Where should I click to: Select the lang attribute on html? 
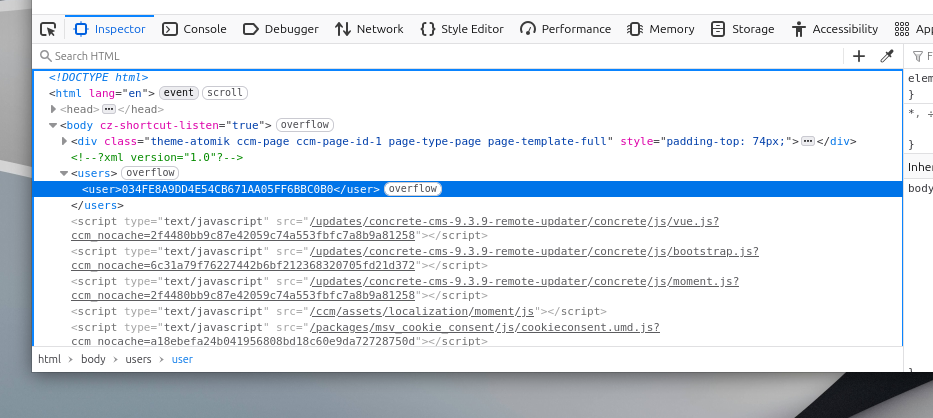[x=122, y=93]
